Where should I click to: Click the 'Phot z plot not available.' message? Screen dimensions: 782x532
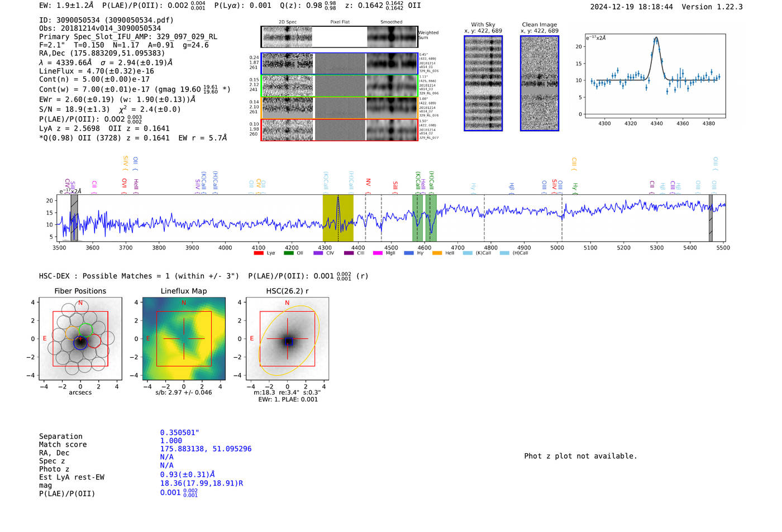(580, 456)
